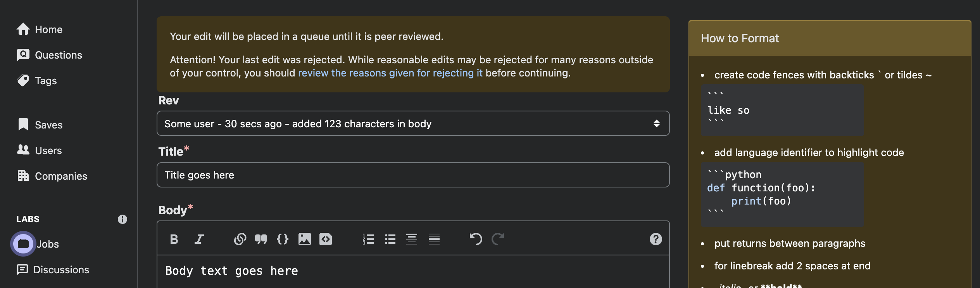Click 'put returns between paragraphs' tip
Image resolution: width=980 pixels, height=288 pixels.
pyautogui.click(x=790, y=243)
